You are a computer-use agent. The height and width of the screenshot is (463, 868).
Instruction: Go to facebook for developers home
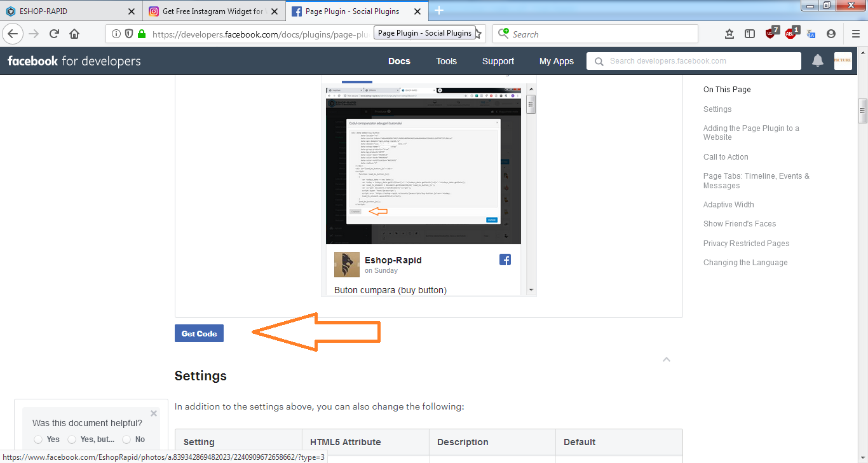point(74,61)
